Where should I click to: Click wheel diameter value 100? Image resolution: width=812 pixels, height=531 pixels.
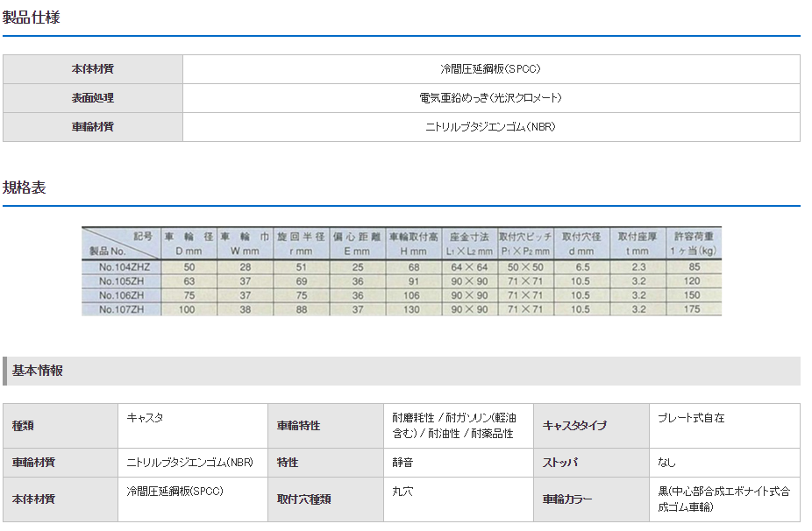click(187, 309)
